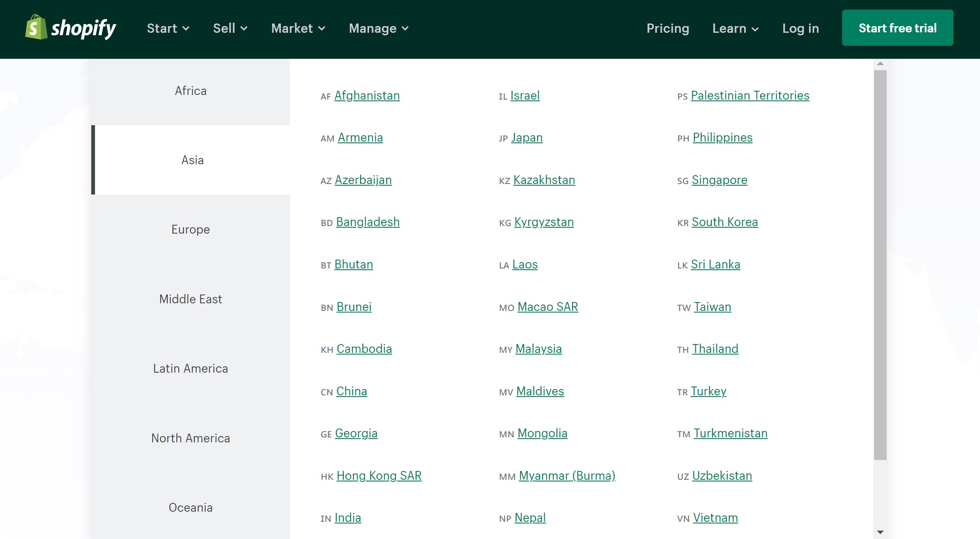Choose Japan from the country list
This screenshot has width=980, height=539.
pyautogui.click(x=527, y=138)
